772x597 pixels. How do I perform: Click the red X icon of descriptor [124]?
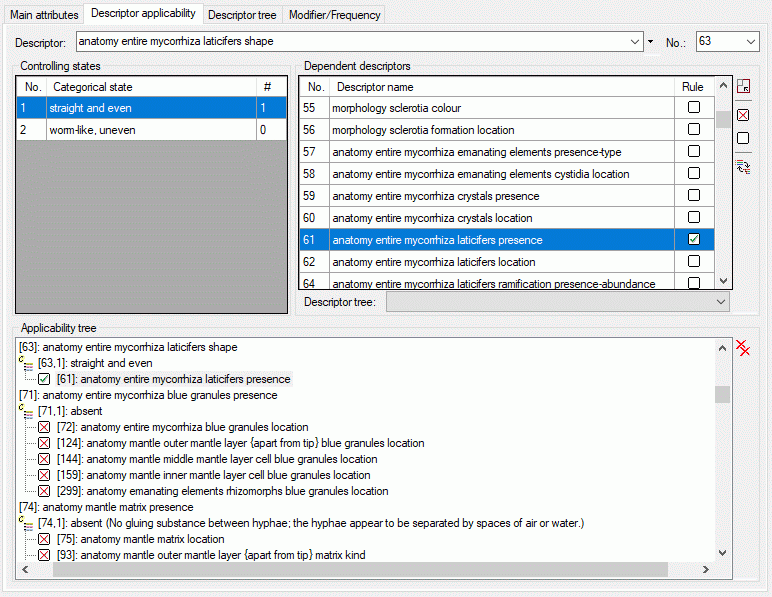(44, 443)
